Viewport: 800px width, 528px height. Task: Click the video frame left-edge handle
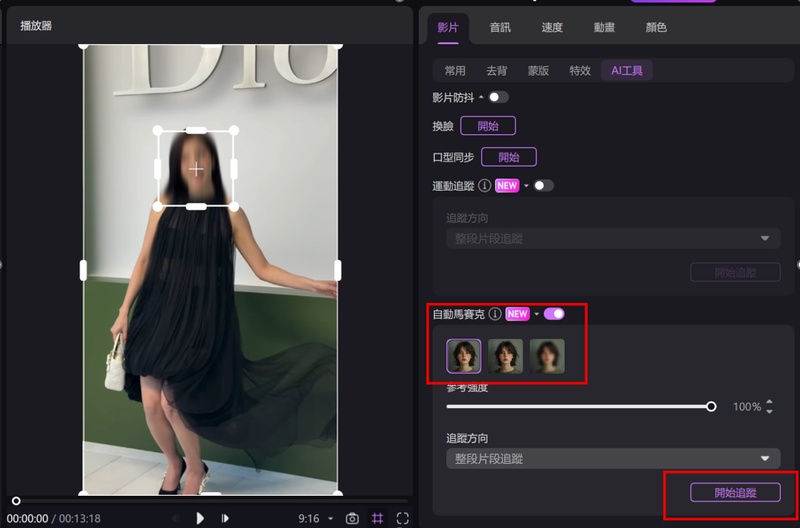(x=83, y=270)
